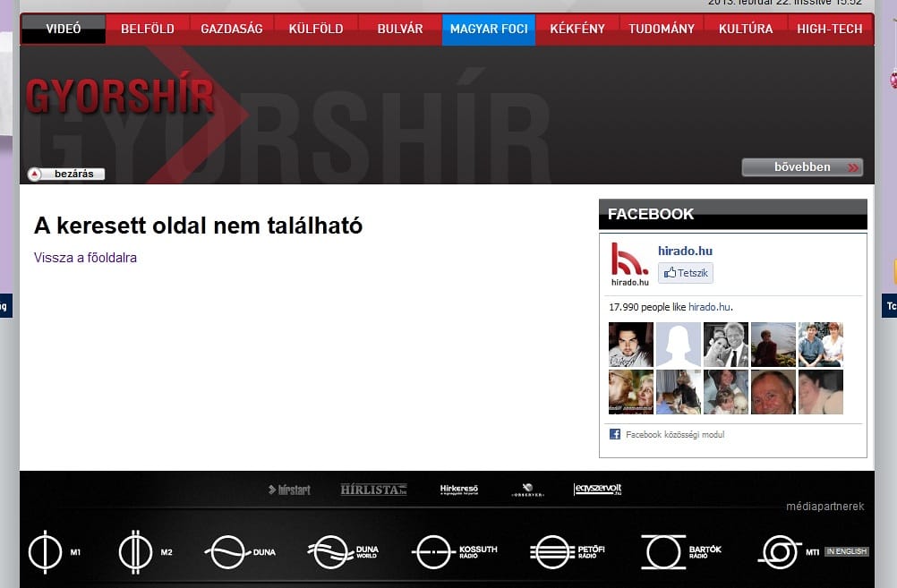Open the Duna channel logo
This screenshot has height=588, width=897.
[240, 552]
